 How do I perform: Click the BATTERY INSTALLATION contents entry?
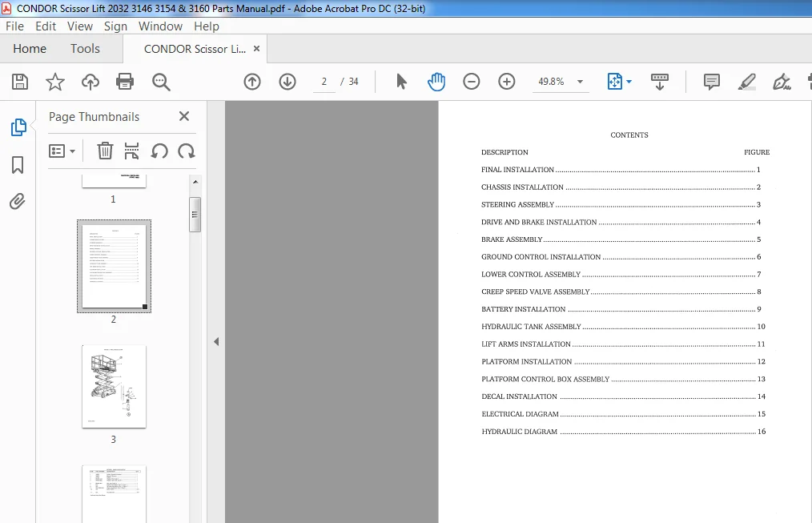point(621,309)
